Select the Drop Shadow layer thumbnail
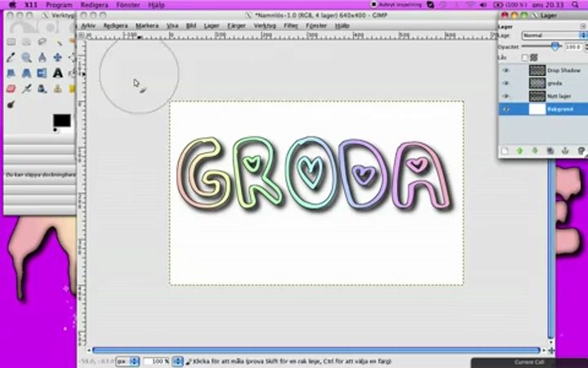Screen dimensions: 588x368 point(537,70)
